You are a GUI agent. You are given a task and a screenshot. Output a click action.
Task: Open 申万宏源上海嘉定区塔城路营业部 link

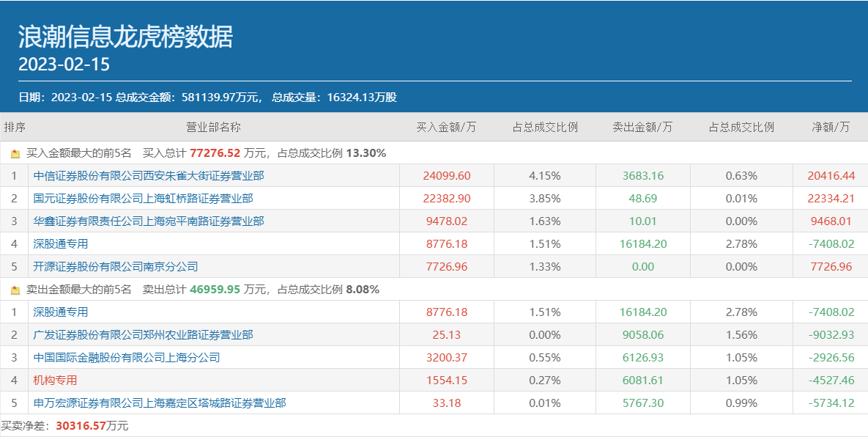coord(160,403)
